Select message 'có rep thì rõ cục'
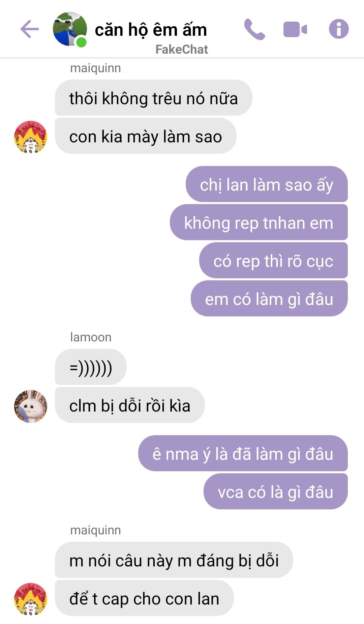This screenshot has height=624, width=364. pyautogui.click(x=273, y=260)
